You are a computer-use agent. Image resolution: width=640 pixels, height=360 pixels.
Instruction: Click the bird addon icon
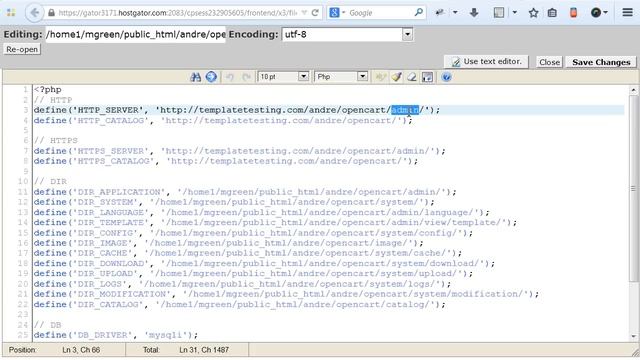point(440,13)
